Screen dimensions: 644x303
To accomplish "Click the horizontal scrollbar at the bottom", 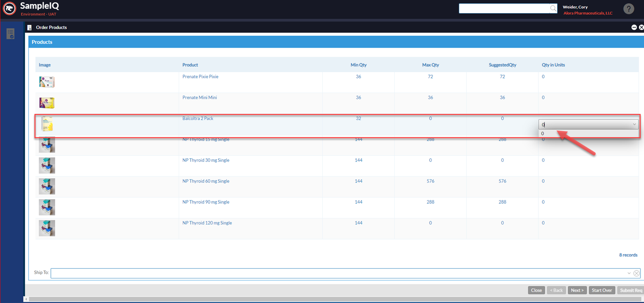I will click(335, 299).
